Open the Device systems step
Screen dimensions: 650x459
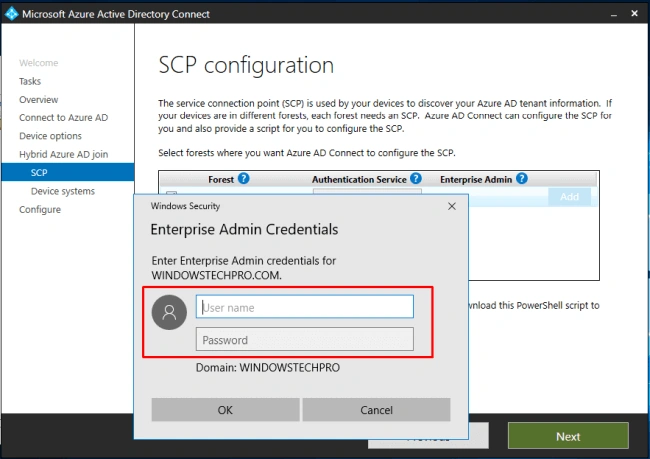(x=63, y=191)
